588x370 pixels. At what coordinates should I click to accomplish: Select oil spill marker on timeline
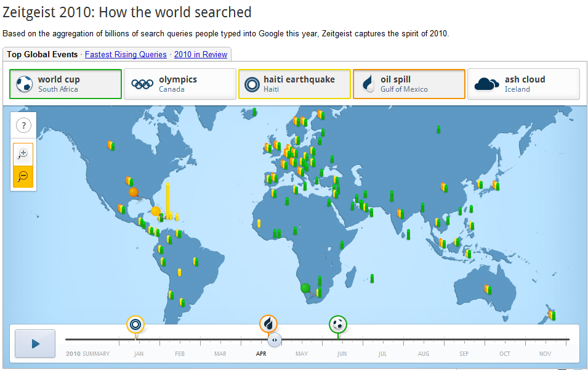[x=268, y=324]
